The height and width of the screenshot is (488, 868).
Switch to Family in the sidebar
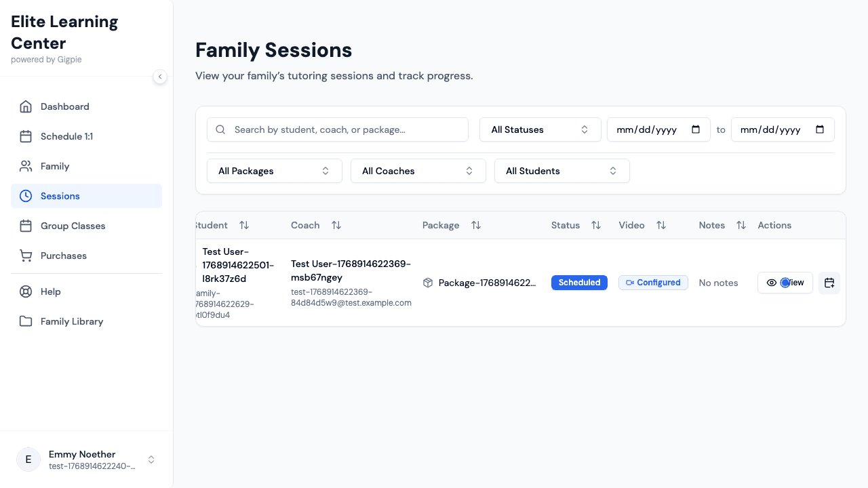[55, 166]
